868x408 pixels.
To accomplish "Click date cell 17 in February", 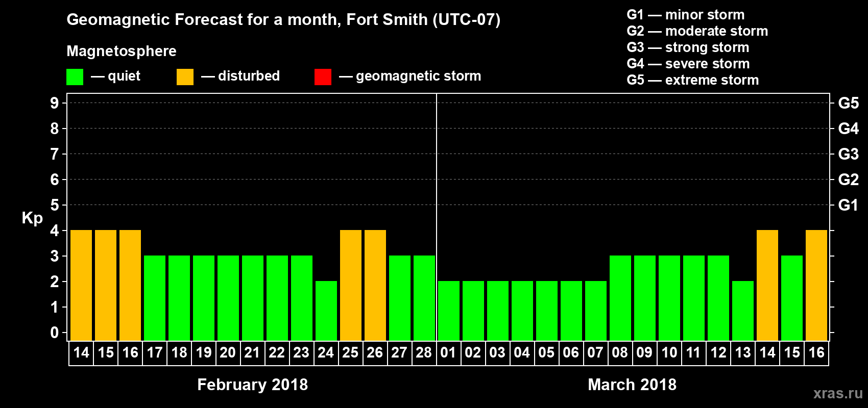I will (155, 353).
